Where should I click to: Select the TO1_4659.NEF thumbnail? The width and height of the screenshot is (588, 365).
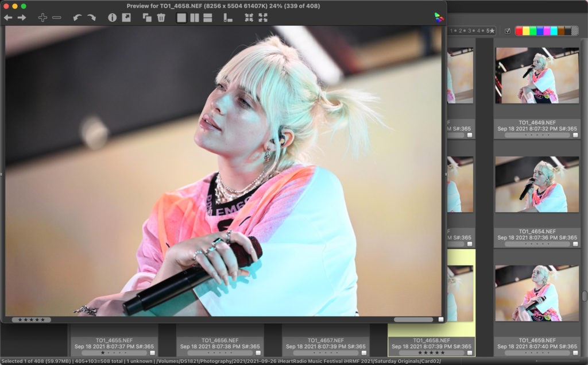537,293
